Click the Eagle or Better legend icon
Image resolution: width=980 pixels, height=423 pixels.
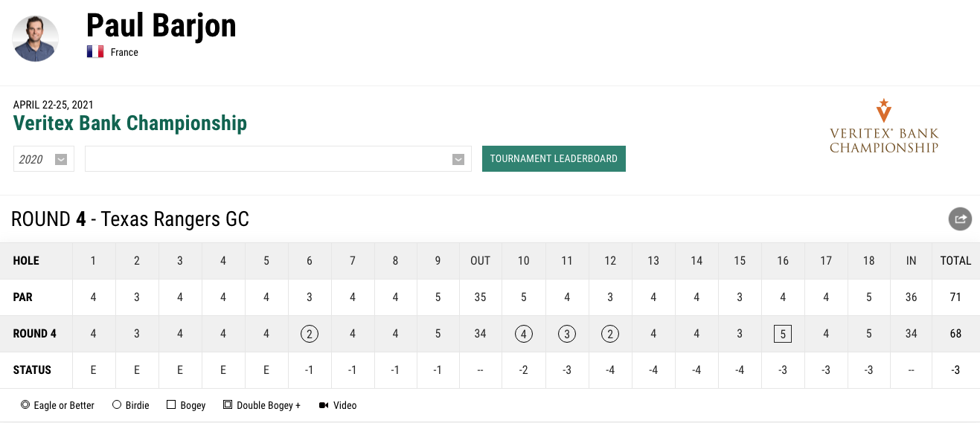(25, 405)
